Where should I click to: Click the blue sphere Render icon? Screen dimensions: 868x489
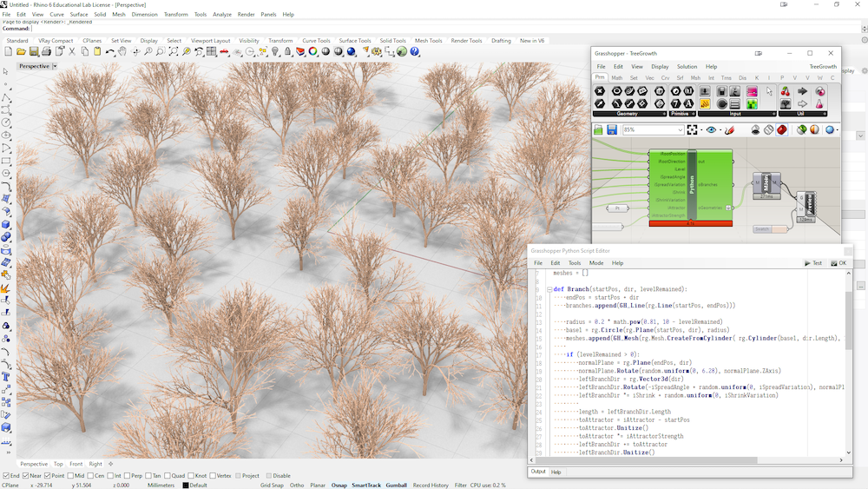(352, 51)
